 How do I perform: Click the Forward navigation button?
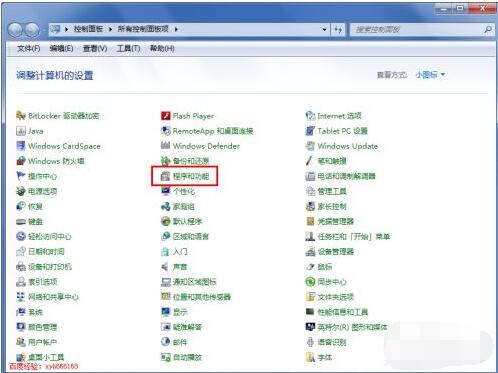(32, 30)
